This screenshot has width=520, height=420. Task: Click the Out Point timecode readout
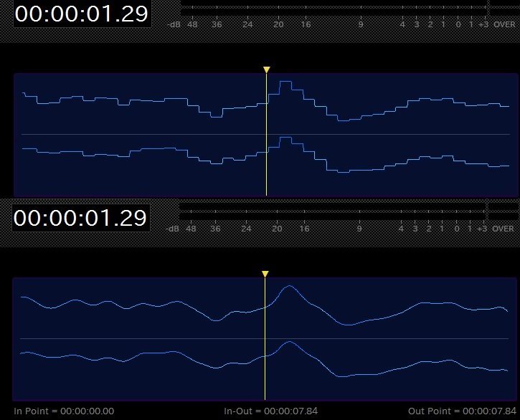(461, 411)
